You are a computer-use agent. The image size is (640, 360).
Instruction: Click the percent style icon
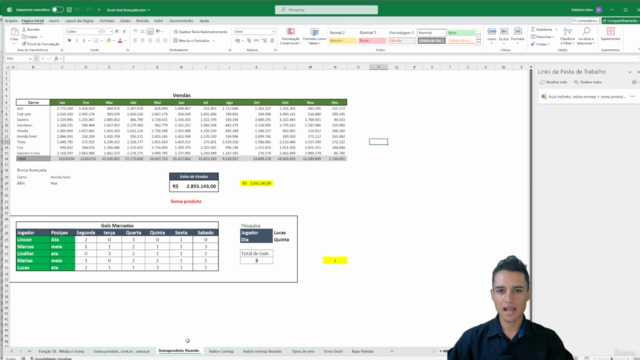[249, 40]
